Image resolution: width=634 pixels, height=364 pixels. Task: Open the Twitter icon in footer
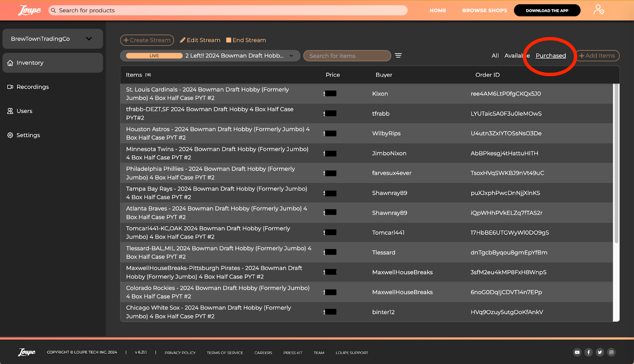click(x=600, y=352)
